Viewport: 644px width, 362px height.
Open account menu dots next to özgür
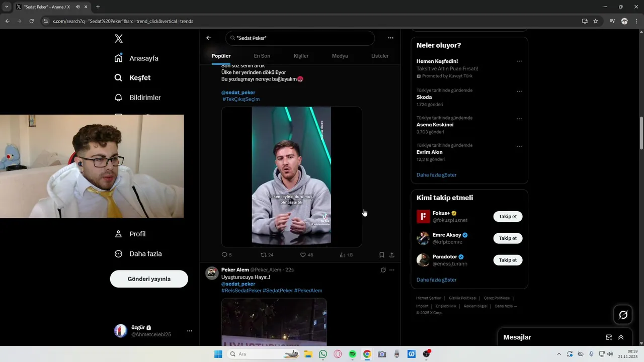click(x=190, y=331)
